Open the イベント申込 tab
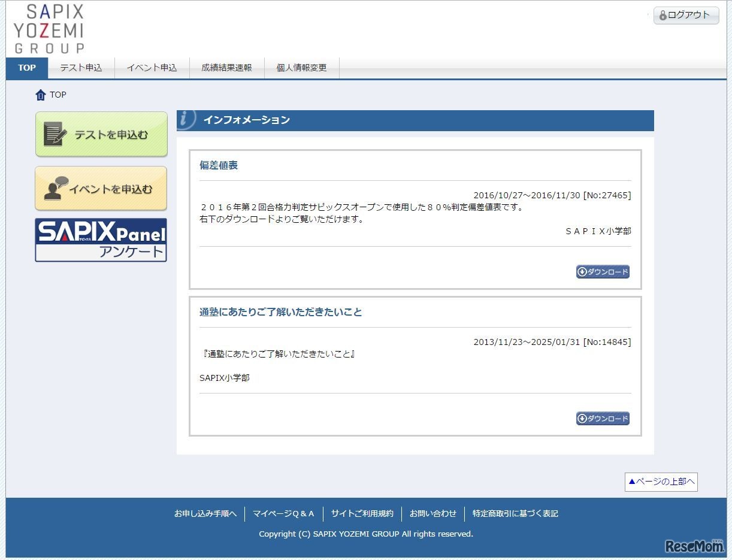The width and height of the screenshot is (732, 560). [152, 68]
